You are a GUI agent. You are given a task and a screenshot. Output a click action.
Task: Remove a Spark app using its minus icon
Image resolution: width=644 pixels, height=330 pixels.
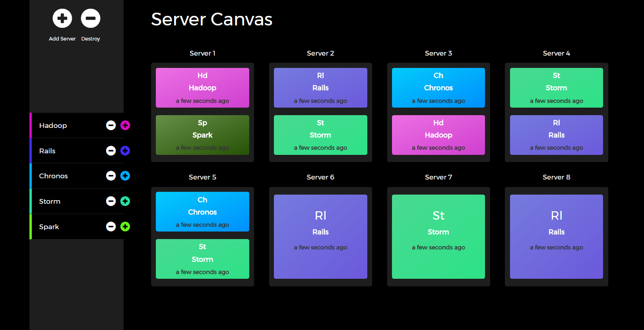[x=111, y=227]
